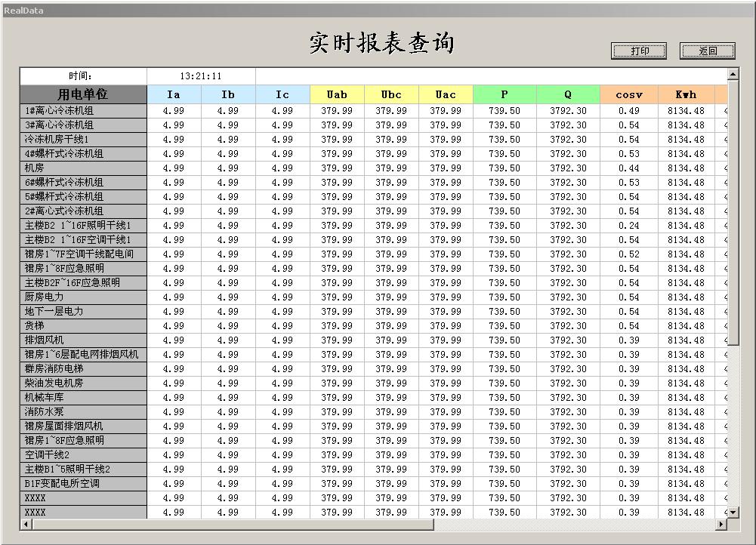Screen dimensions: 756x545
Task: Select row 群房消防电梯
Action: coord(83,369)
